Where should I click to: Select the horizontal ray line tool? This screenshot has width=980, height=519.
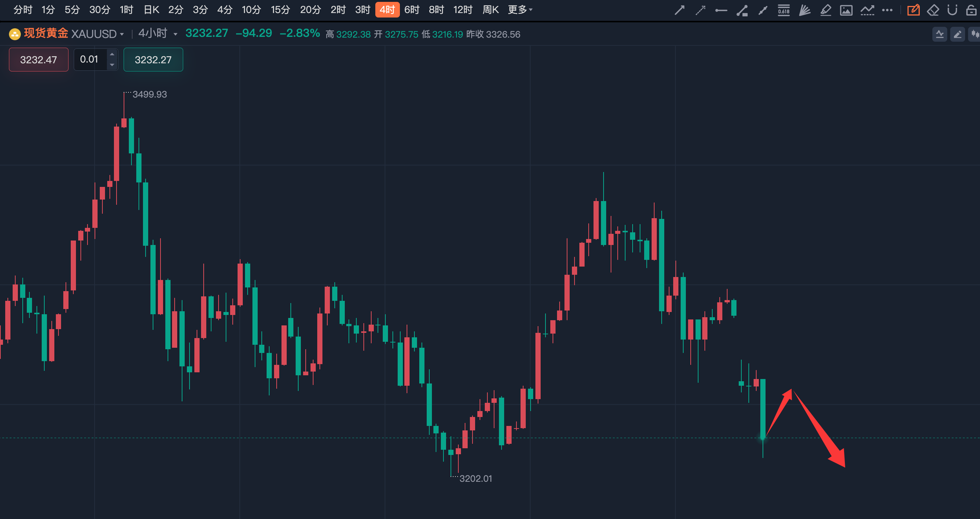[721, 11]
